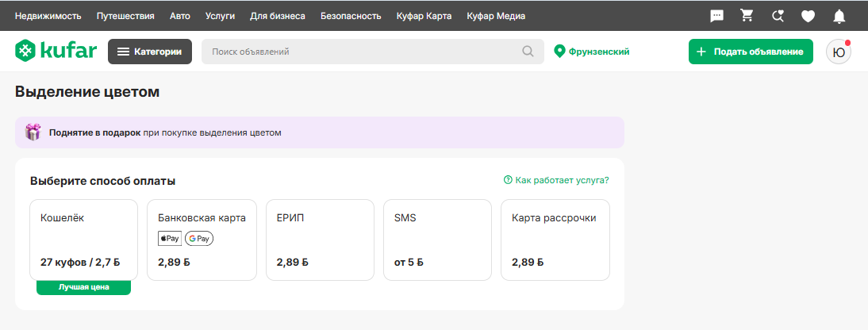The width and height of the screenshot is (868, 330).
Task: Choose Карта рассрочки payment option
Action: pyautogui.click(x=555, y=240)
